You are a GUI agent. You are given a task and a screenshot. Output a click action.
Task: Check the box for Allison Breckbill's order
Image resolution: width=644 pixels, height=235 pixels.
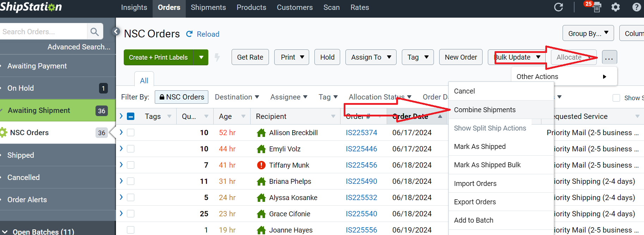tap(130, 133)
